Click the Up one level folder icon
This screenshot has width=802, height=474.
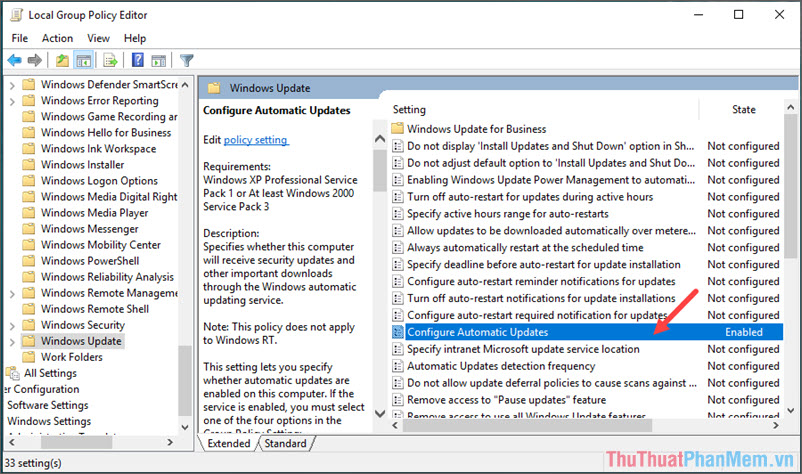(x=62, y=60)
